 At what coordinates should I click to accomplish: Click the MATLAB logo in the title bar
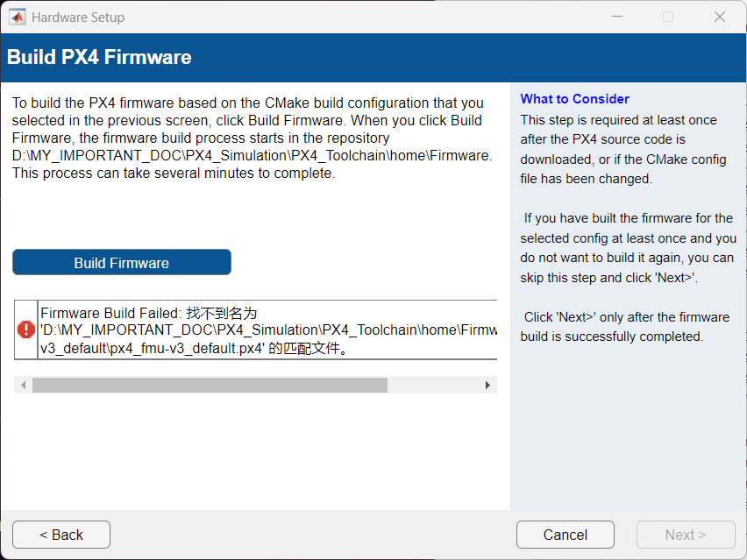point(17,17)
